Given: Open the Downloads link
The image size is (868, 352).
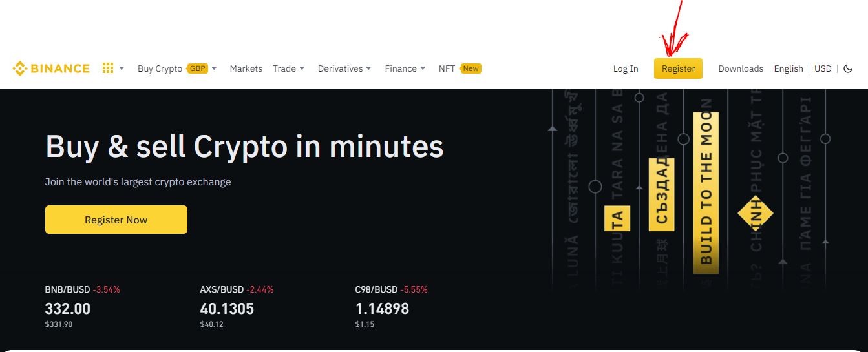Looking at the screenshot, I should (x=741, y=68).
